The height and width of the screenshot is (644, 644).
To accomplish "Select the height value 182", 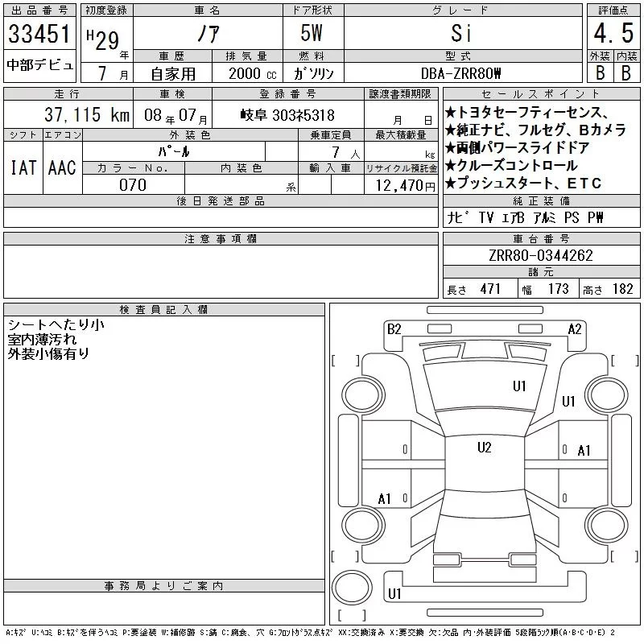I will point(623,289).
